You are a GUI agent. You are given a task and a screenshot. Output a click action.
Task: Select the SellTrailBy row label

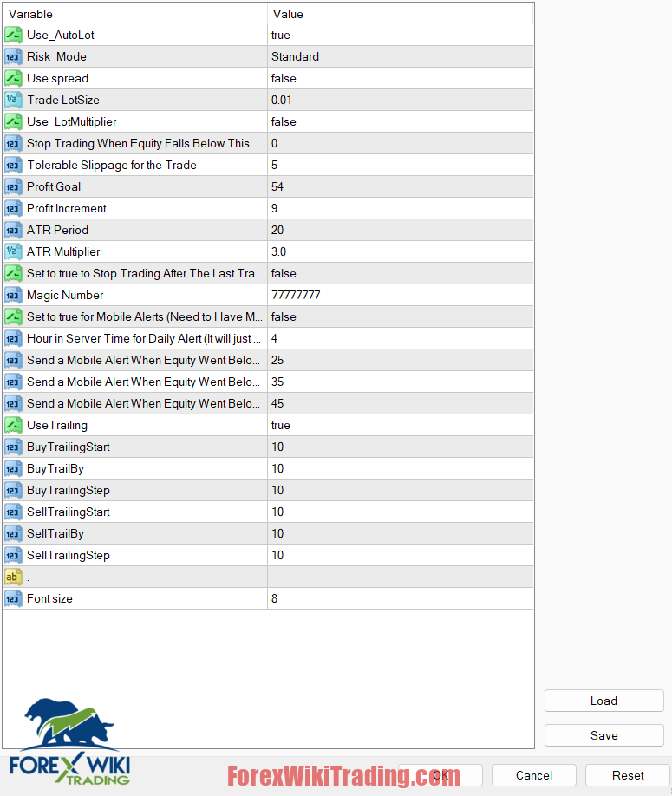(55, 533)
